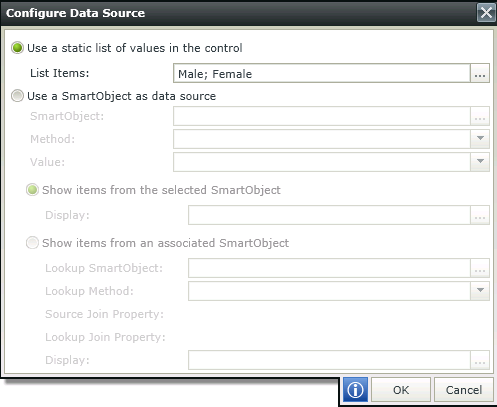Confirm with the OK button

click(401, 390)
